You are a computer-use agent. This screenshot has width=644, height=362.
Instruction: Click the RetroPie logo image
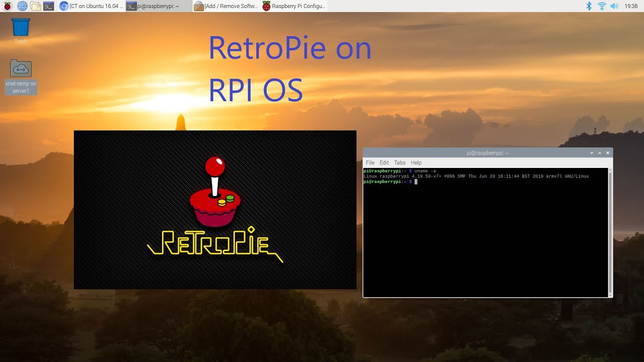pos(215,210)
